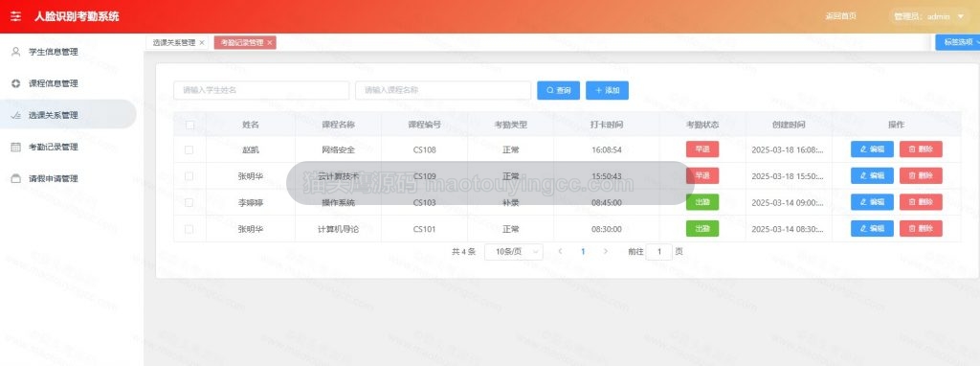This screenshot has width=980, height=366.
Task: Focus the student name search field
Action: 261,90
